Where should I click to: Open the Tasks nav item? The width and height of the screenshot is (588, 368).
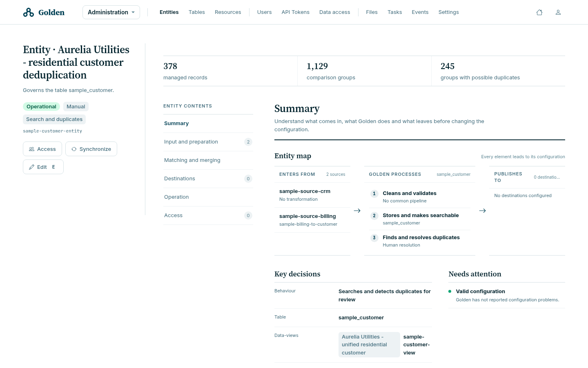pyautogui.click(x=395, y=12)
